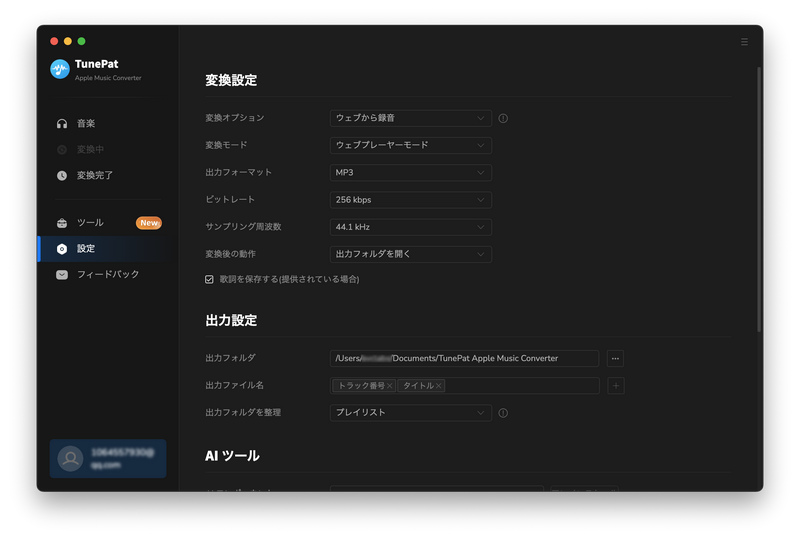
Task: Click the 出力フォルダを整理 label
Action: click(243, 412)
